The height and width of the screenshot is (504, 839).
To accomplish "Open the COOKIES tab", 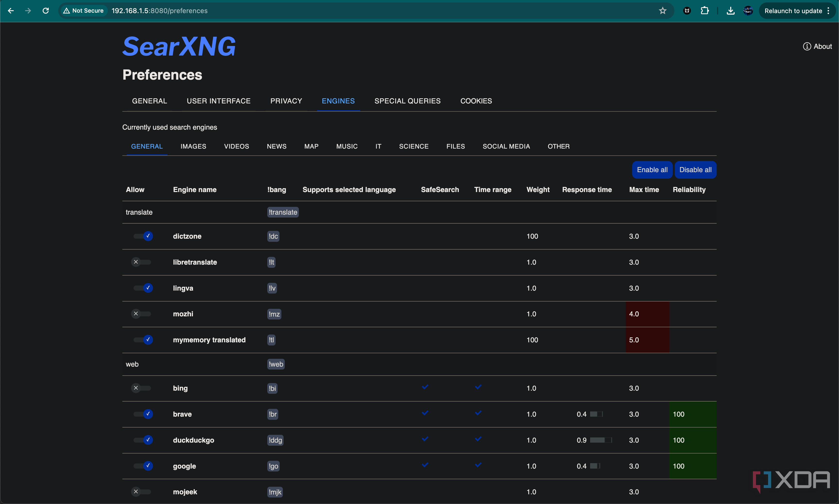I will (476, 101).
